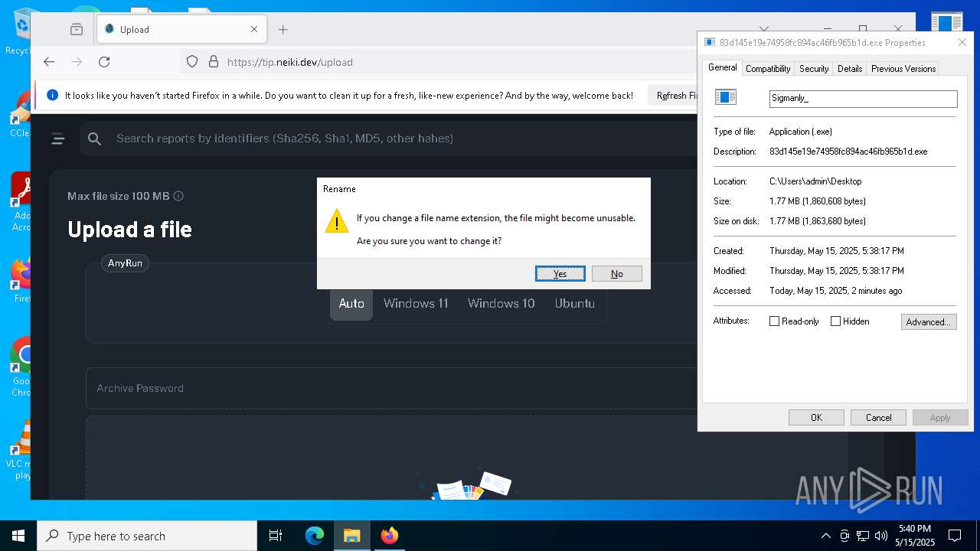Click the warning triangle icon in Rename dialog
This screenshot has width=980, height=551.
pyautogui.click(x=337, y=221)
